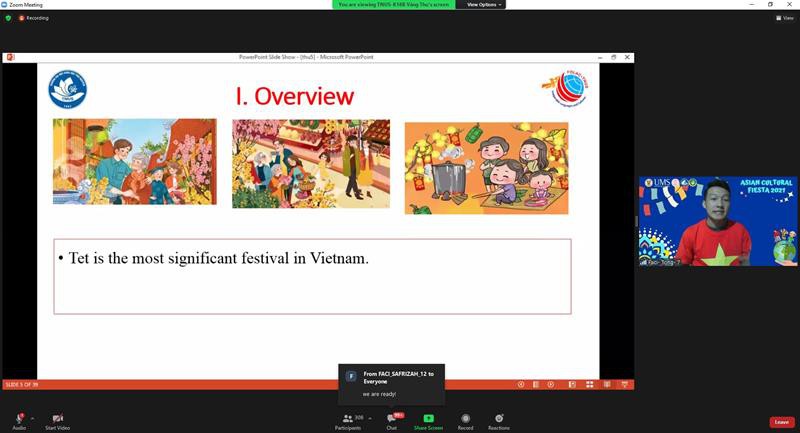Expand the audio options arrow
800x433 pixels.
(32, 418)
